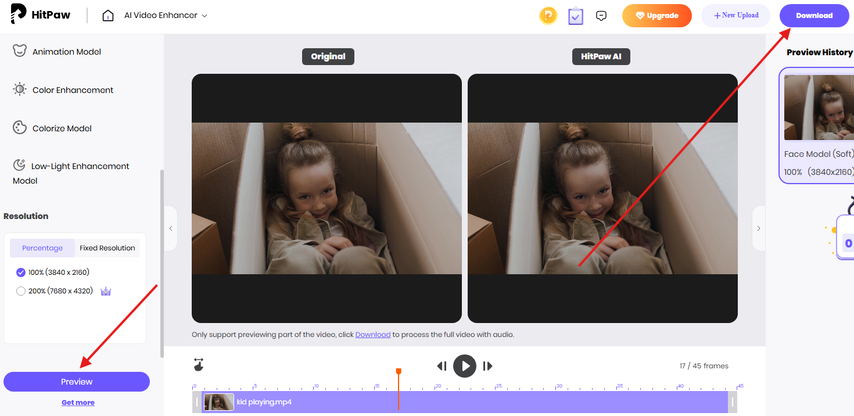Open Preview History thumbnail
The width and height of the screenshot is (854, 416).
[819, 108]
